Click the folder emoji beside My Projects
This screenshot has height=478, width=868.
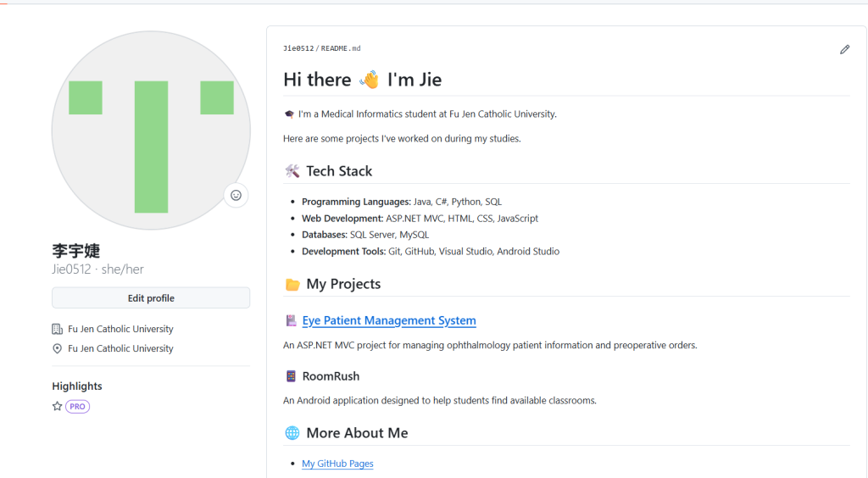(x=292, y=285)
